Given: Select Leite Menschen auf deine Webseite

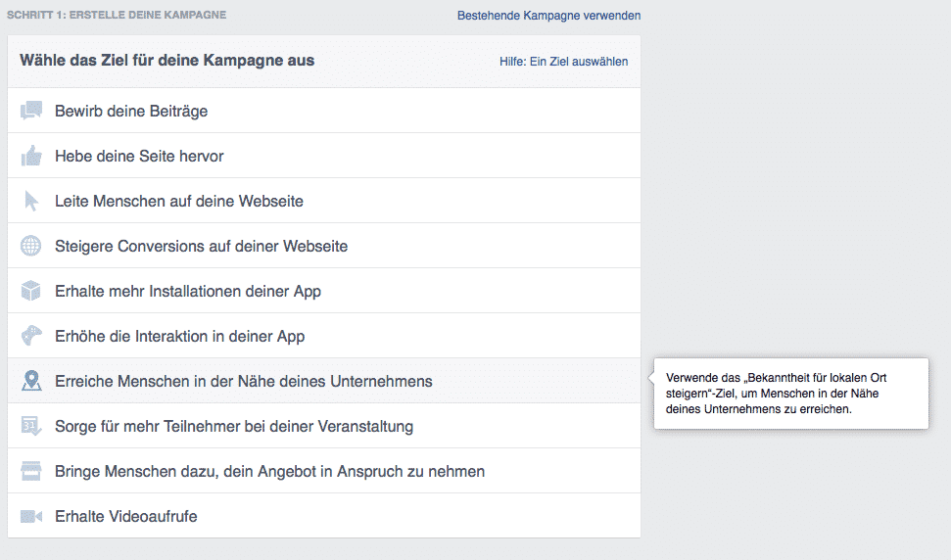Looking at the screenshot, I should [x=179, y=201].
